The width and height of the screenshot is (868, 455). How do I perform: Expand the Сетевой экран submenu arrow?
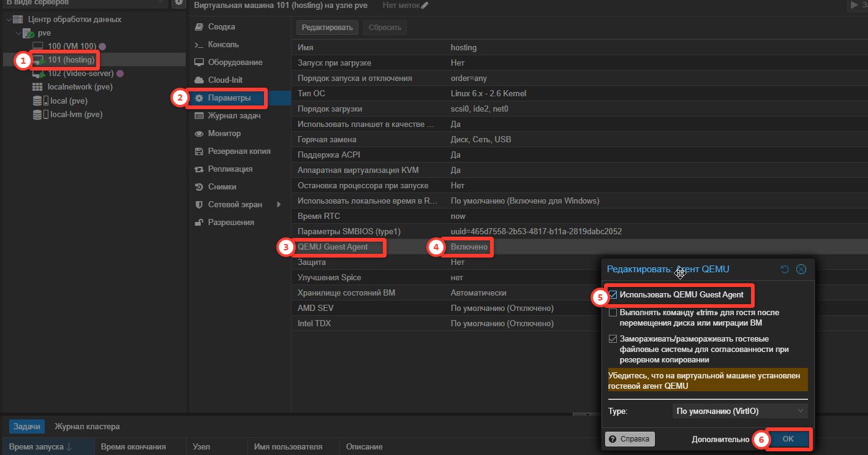coord(279,205)
